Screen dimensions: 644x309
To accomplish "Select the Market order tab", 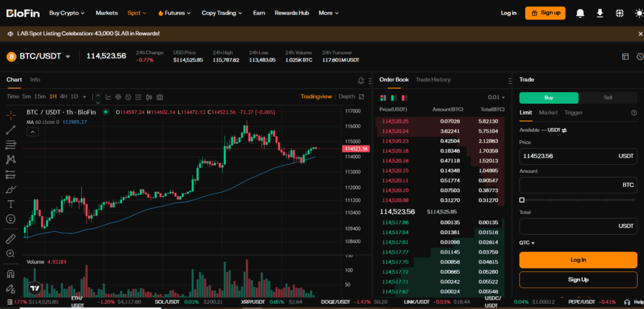I will click(548, 113).
